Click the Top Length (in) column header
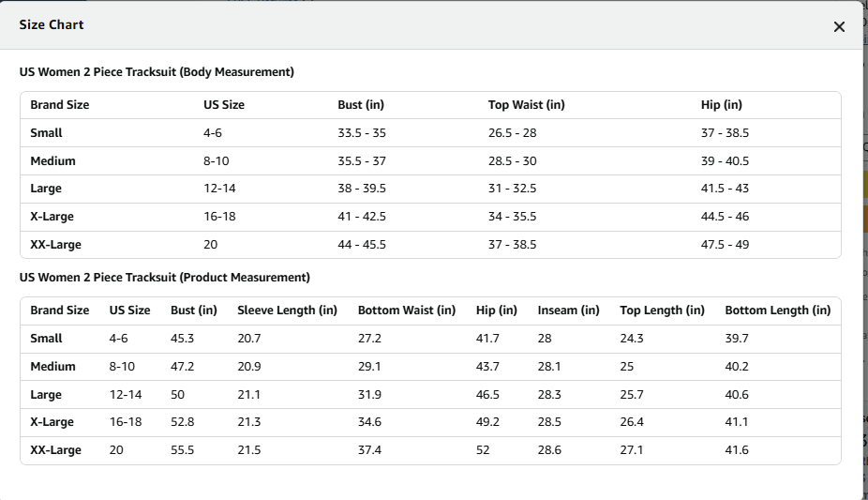This screenshot has width=868, height=500. click(662, 311)
